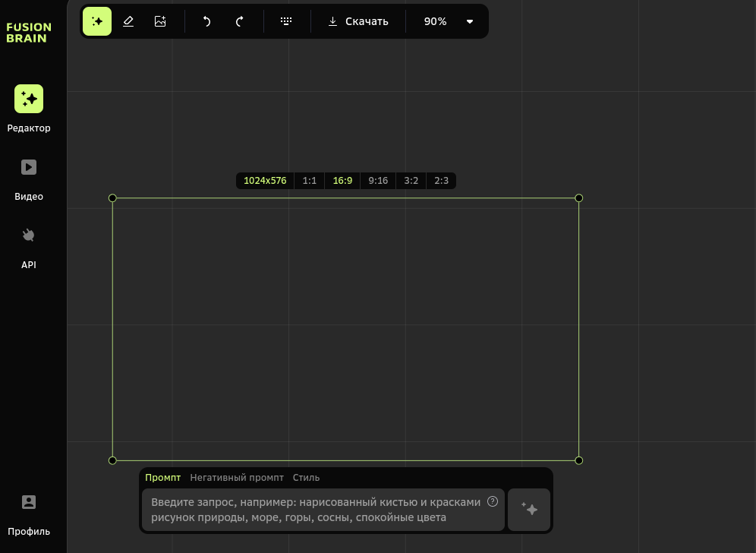Select the generate sparkle tool in toolbar
Image resolution: width=756 pixels, height=553 pixels.
[97, 21]
